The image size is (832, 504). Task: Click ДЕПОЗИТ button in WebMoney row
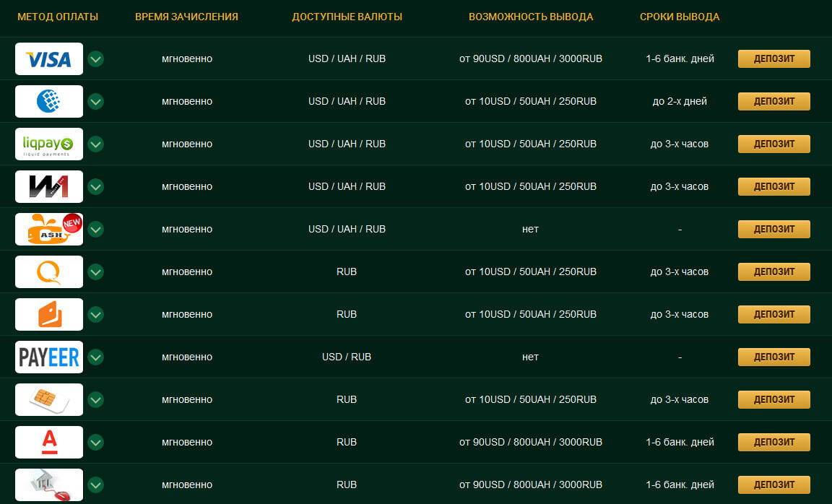point(773,101)
